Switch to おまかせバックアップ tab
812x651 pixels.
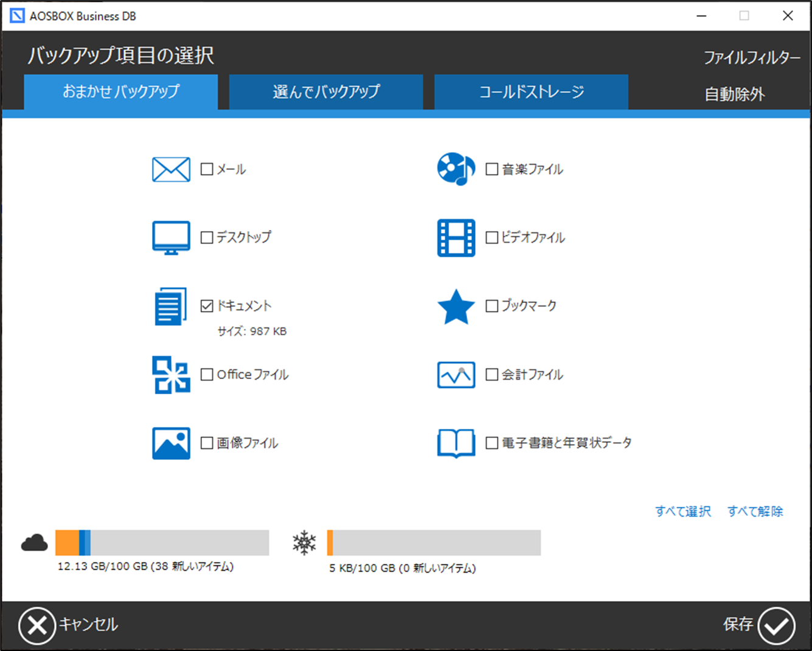[121, 92]
